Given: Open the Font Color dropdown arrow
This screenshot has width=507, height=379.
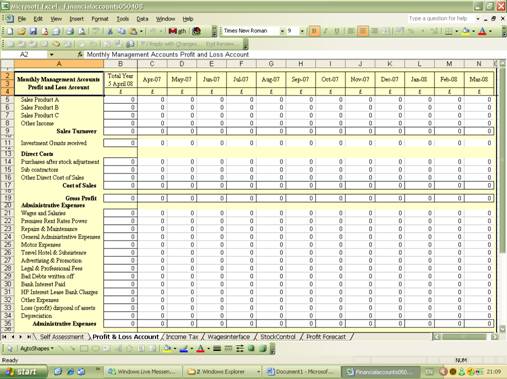Looking at the screenshot, I should coord(490,31).
